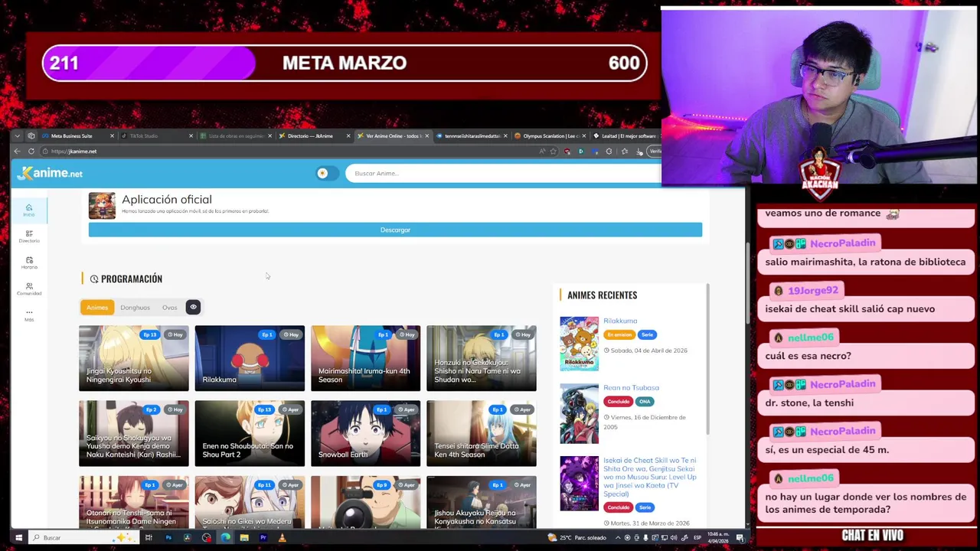Close the TikTok Studio tab
The image size is (980, 551).
click(x=191, y=135)
